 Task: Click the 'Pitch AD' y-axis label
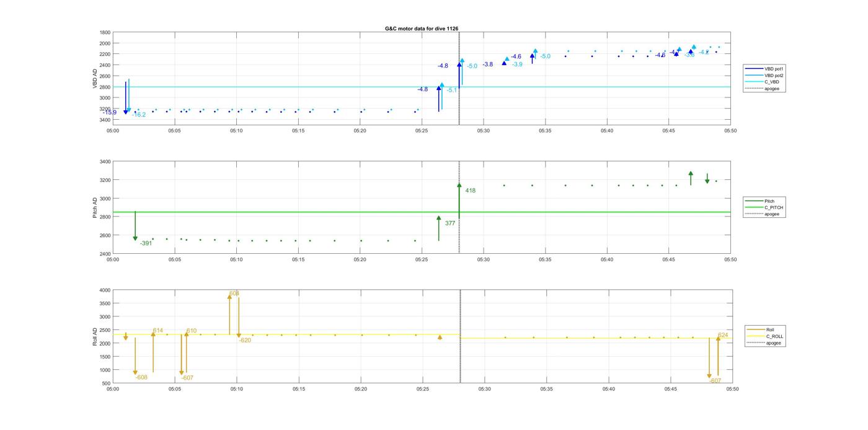click(95, 208)
